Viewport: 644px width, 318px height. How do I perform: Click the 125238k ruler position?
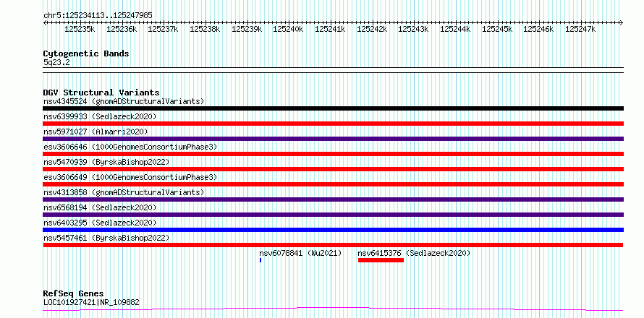pos(205,29)
